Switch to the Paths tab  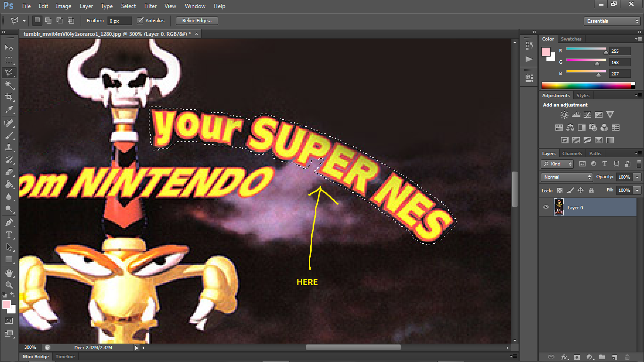[x=595, y=154]
